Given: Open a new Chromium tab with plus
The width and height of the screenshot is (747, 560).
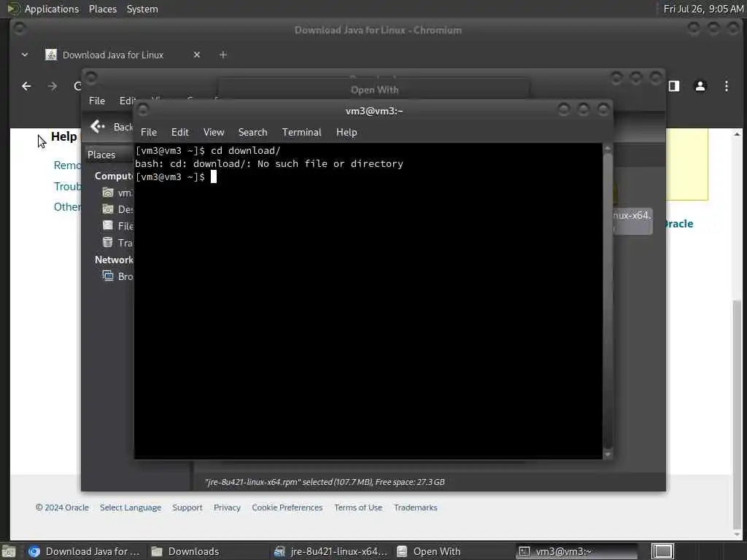Looking at the screenshot, I should coord(223,55).
